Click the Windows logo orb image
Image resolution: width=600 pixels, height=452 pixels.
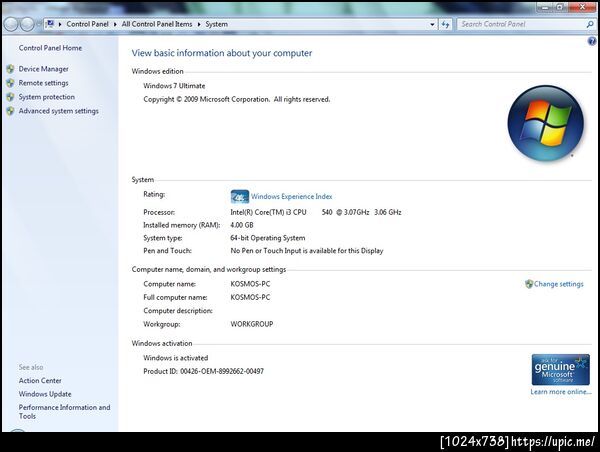546,123
